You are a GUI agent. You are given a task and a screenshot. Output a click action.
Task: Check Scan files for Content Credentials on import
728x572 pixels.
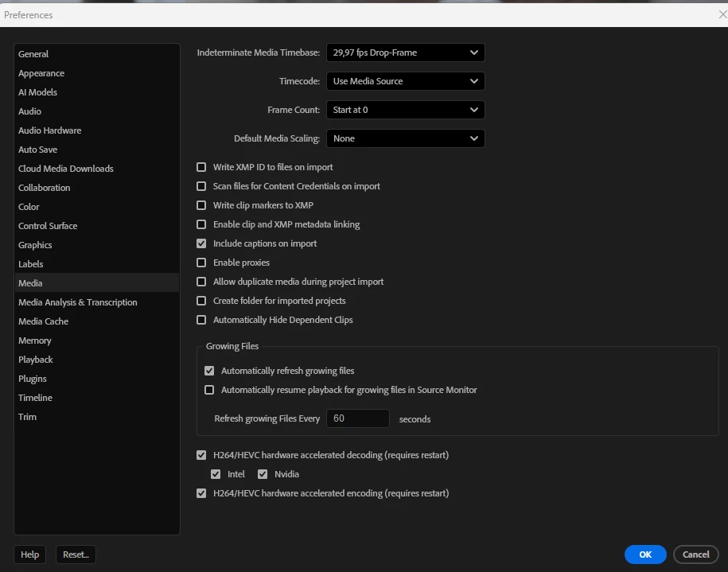[201, 186]
